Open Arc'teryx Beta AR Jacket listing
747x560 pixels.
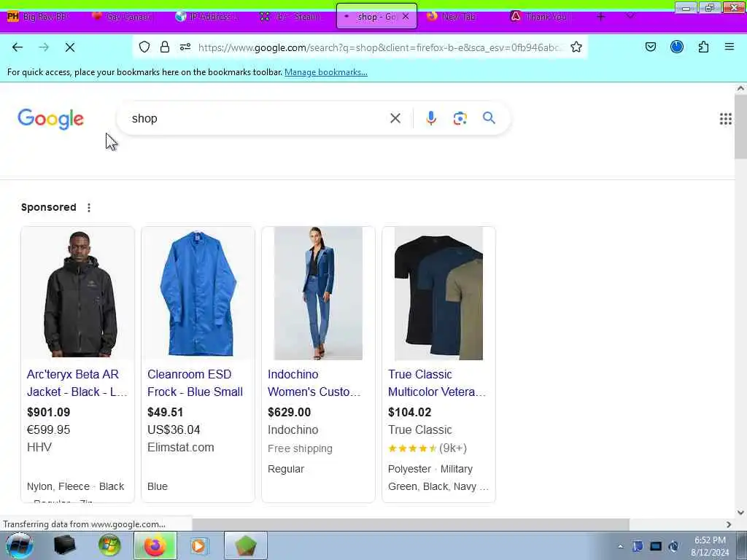pyautogui.click(x=77, y=384)
